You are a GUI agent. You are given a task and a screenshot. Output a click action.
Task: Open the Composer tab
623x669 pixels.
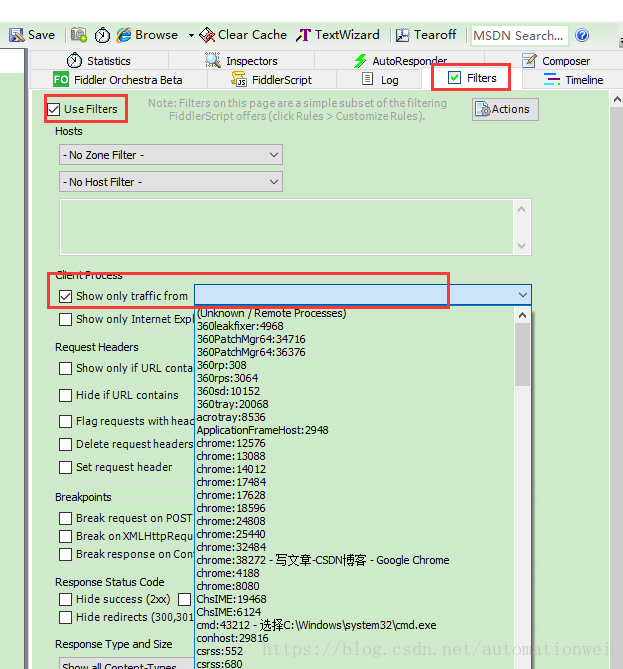pos(556,61)
